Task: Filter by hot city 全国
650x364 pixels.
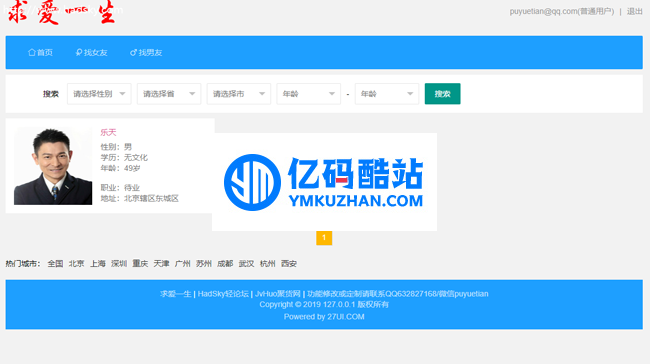Action: pos(55,264)
